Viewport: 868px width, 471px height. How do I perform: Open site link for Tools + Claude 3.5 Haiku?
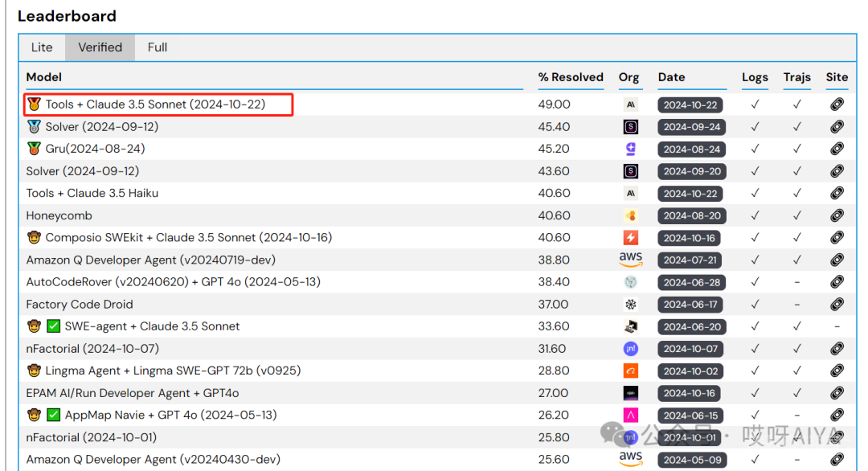837,193
